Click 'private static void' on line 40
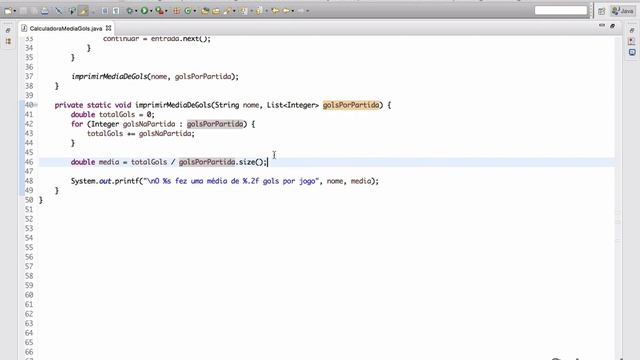The width and height of the screenshot is (640, 360). pyautogui.click(x=93, y=105)
